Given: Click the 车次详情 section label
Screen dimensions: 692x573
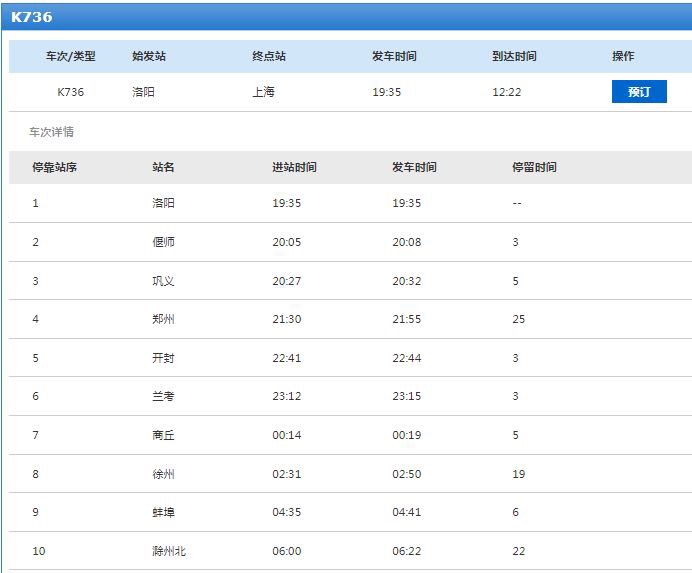Looking at the screenshot, I should (x=51, y=132).
